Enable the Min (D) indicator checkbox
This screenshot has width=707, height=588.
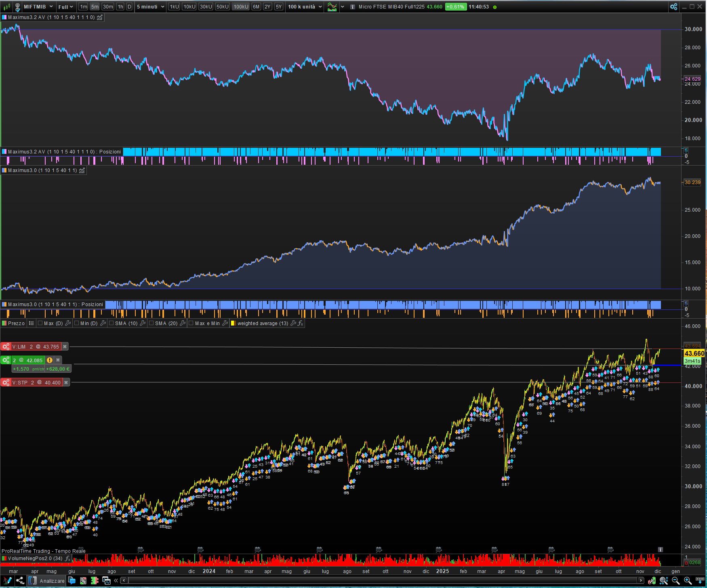pos(76,323)
